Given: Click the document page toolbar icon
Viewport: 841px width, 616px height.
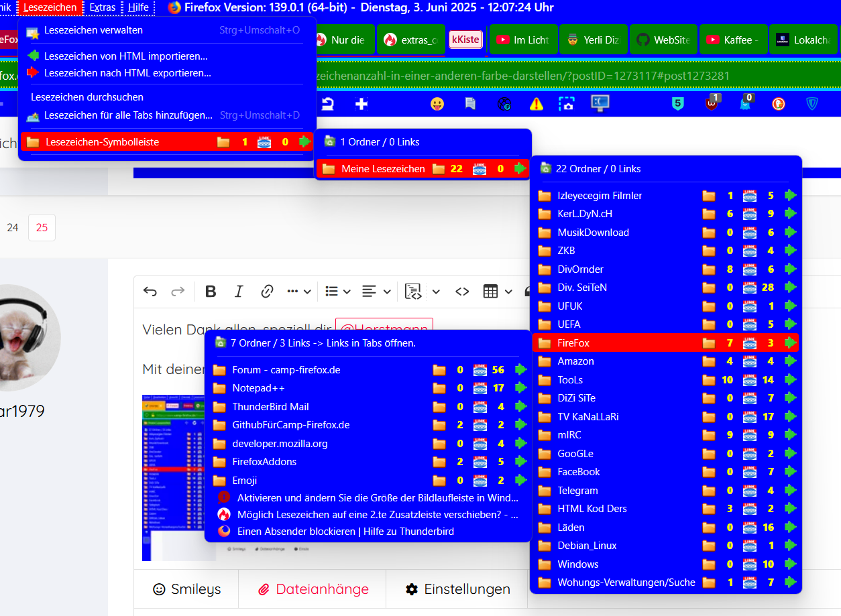Looking at the screenshot, I should 470,104.
